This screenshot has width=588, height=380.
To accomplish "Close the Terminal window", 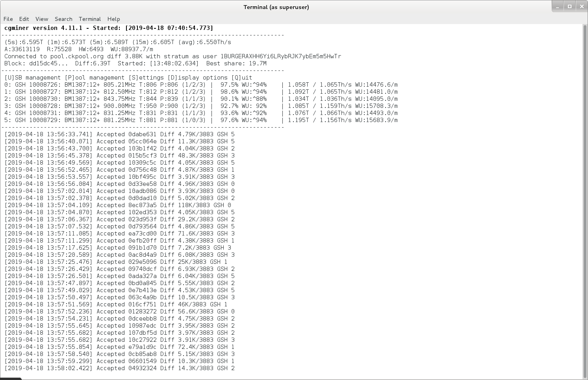I will (582, 7).
